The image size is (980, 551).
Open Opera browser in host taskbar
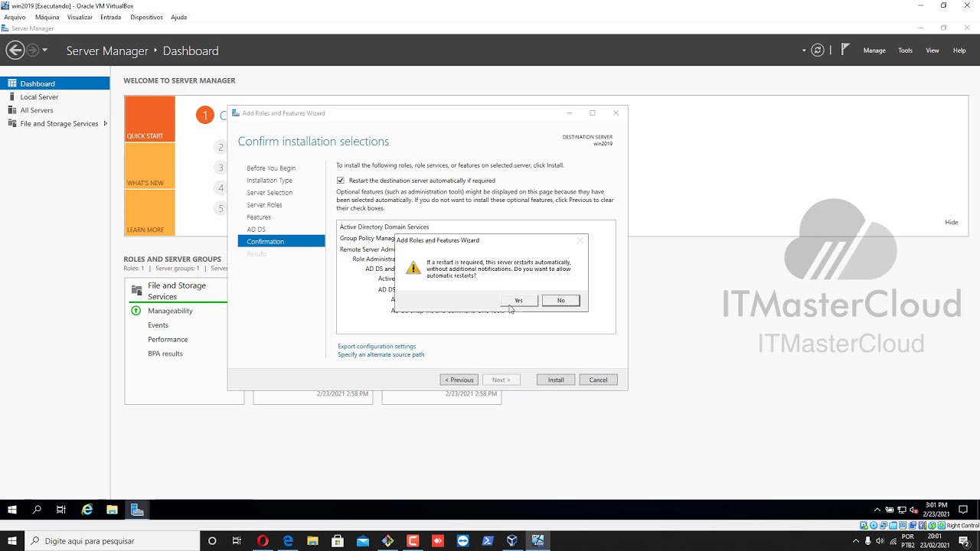click(263, 541)
